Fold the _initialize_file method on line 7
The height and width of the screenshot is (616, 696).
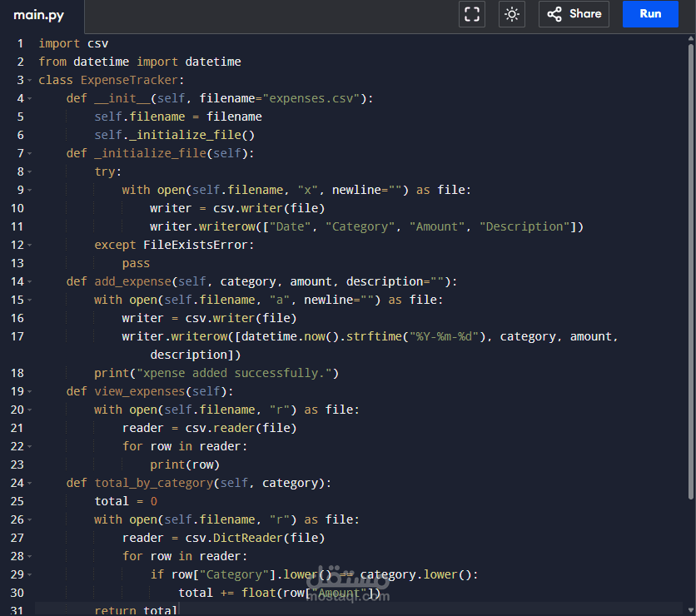tap(30, 153)
